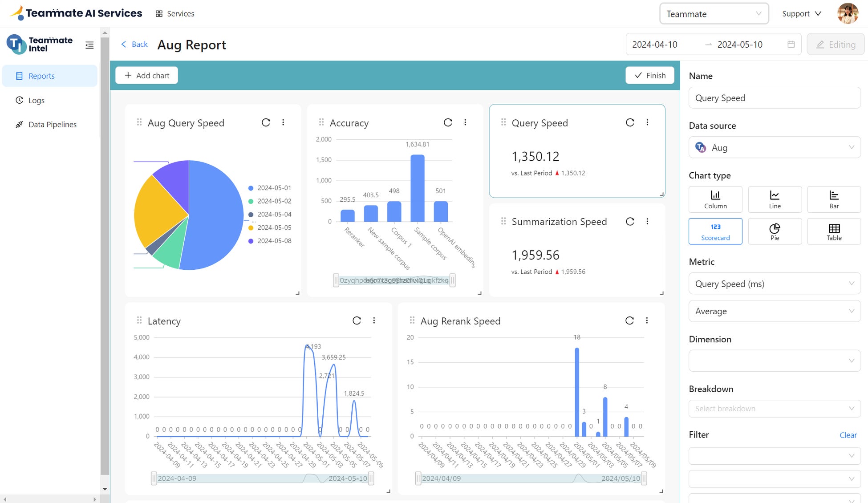Click the Latency chart's left zoom slider handle

click(154, 479)
